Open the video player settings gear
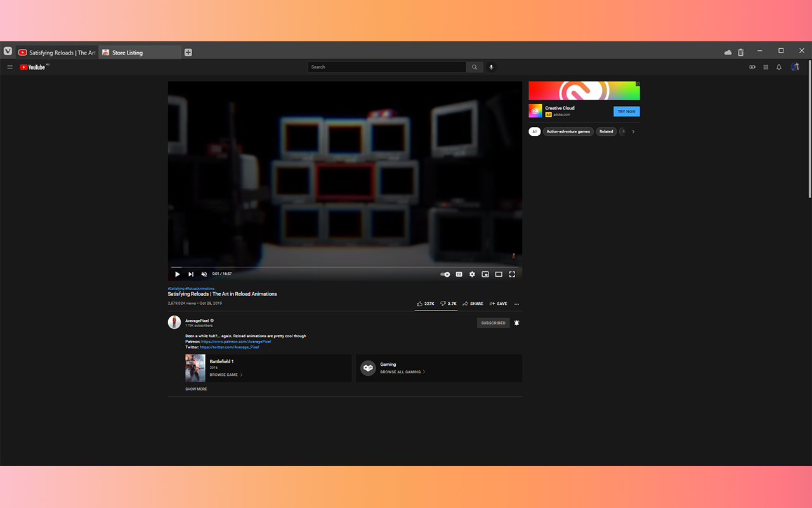The width and height of the screenshot is (812, 508). coord(472,274)
